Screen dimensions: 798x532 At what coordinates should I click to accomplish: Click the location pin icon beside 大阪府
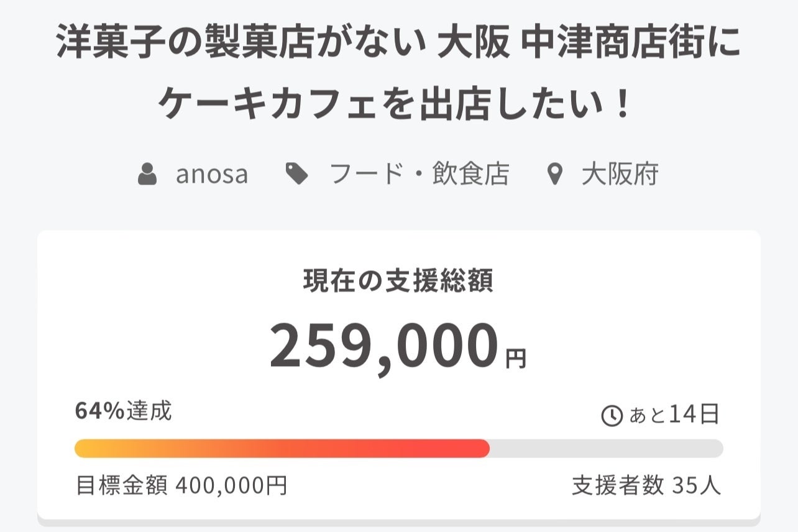(554, 175)
